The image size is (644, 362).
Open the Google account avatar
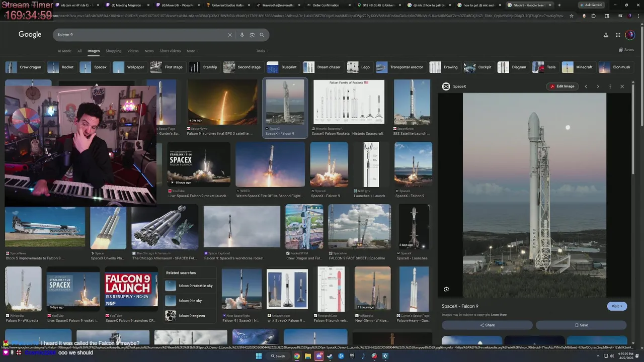click(x=630, y=35)
